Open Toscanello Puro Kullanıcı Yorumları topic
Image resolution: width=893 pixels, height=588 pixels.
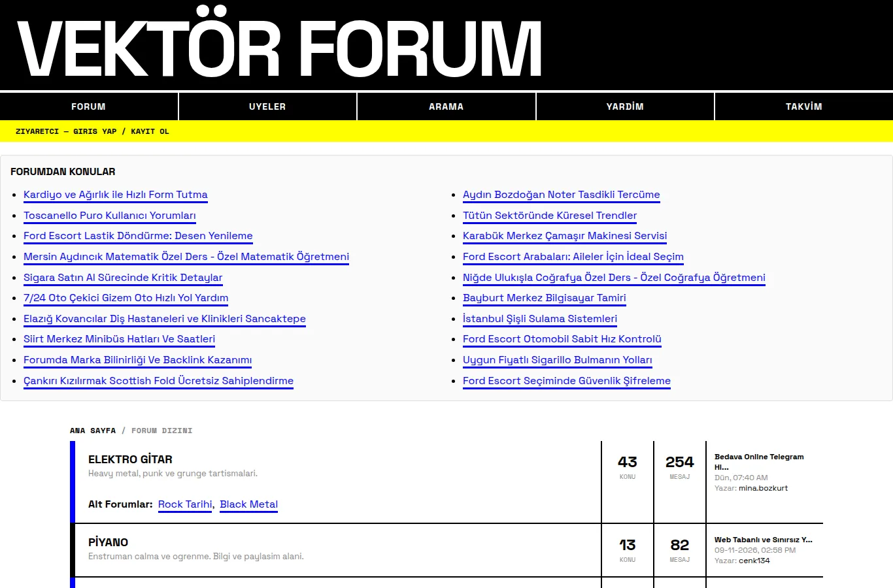(x=110, y=216)
